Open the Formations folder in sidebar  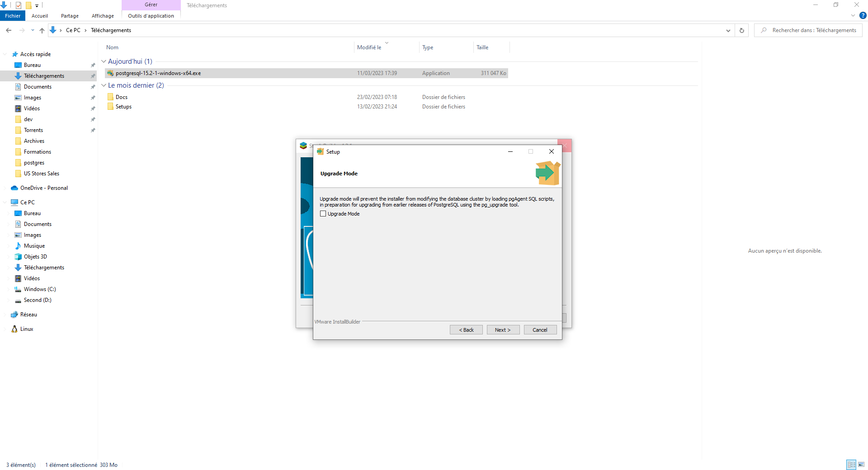pos(37,152)
